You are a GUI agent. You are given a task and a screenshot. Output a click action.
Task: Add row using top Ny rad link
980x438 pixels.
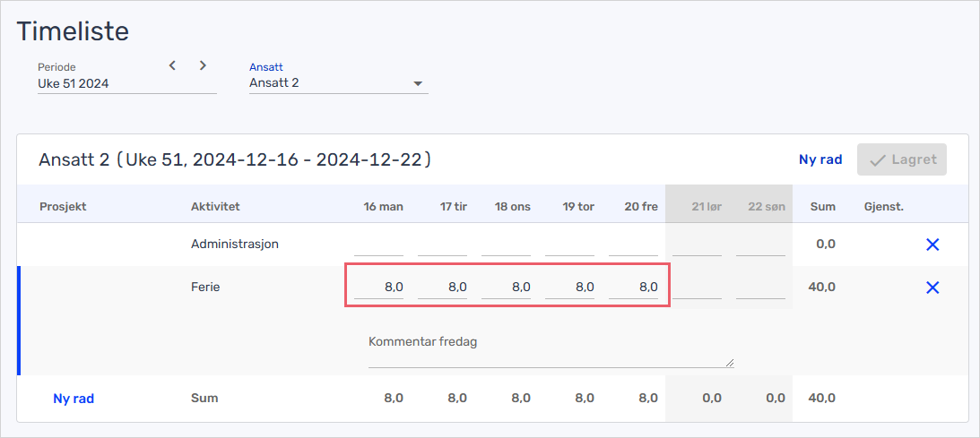820,159
